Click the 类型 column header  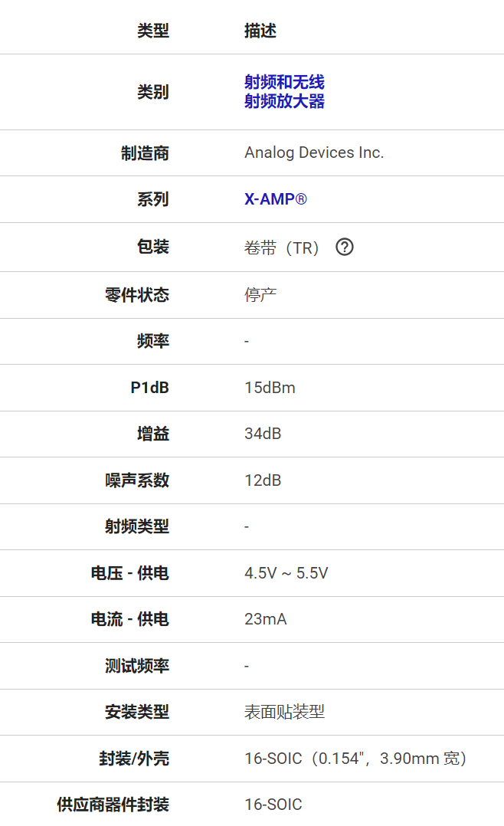[152, 31]
